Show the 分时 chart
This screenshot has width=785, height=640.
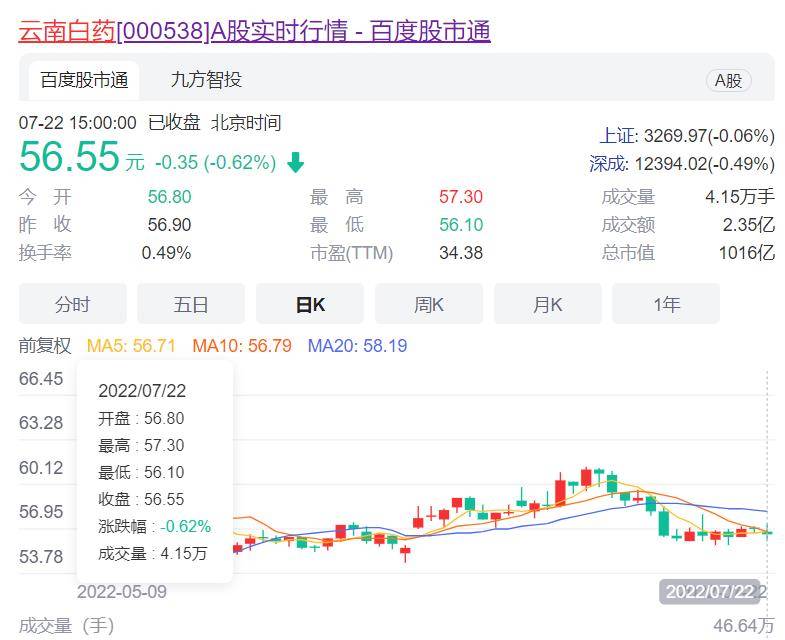(73, 304)
